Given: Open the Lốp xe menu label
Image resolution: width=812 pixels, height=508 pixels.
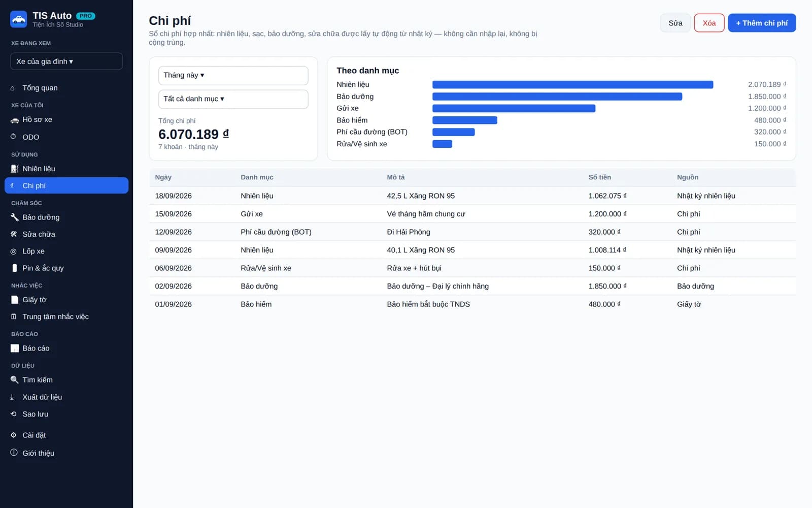Looking at the screenshot, I should pyautogui.click(x=33, y=251).
